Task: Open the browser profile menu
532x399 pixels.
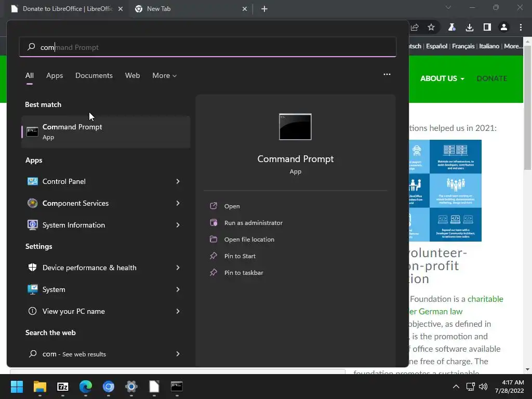Action: (x=504, y=27)
